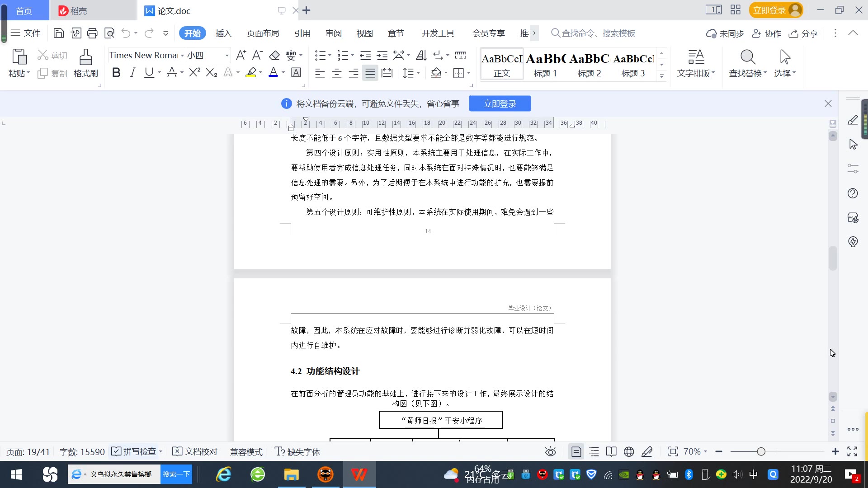Click the superscript X² icon

pyautogui.click(x=194, y=73)
